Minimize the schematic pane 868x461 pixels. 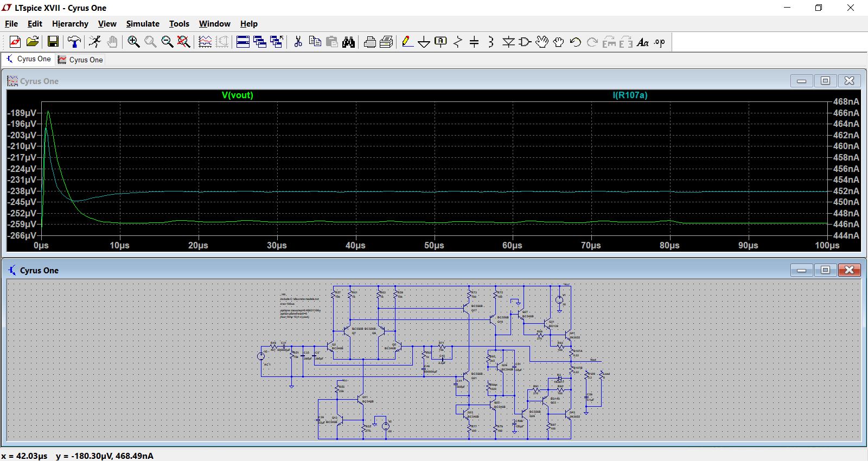[801, 270]
